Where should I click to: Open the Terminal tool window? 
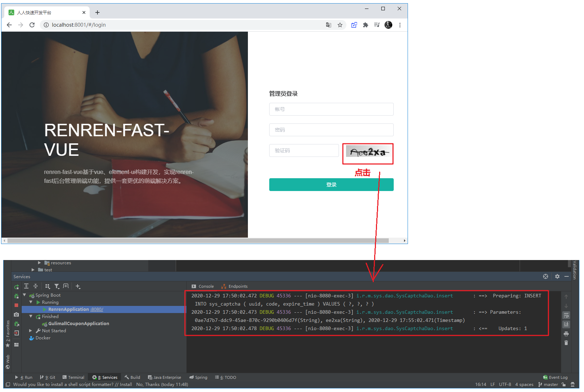tap(73, 377)
